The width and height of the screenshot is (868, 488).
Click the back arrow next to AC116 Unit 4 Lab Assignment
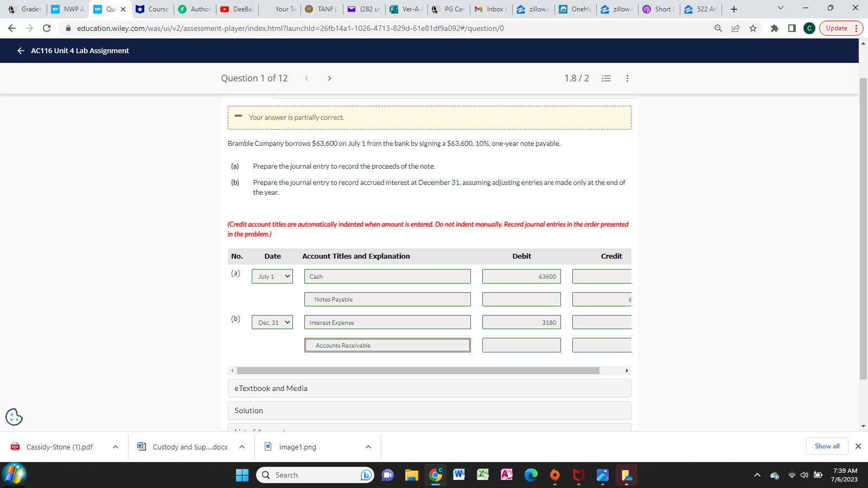point(20,50)
